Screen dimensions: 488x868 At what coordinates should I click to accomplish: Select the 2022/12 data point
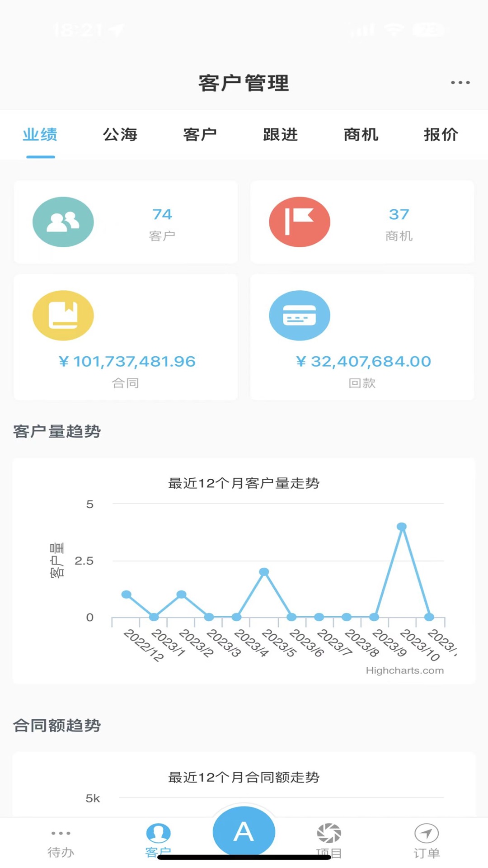click(x=127, y=594)
